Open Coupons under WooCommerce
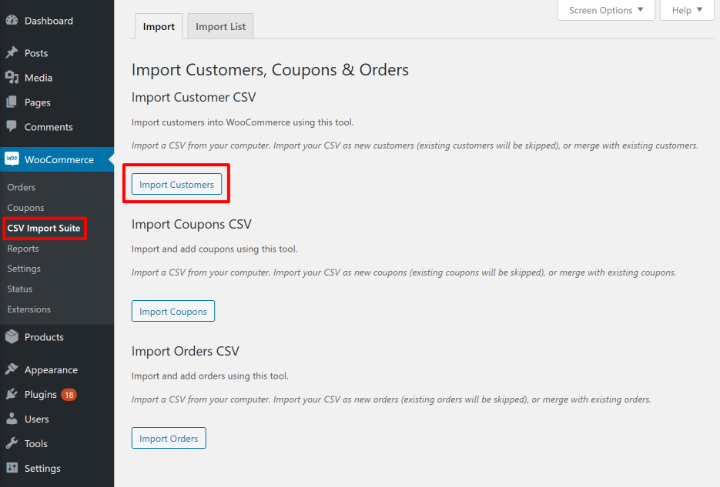This screenshot has width=720, height=487. [x=26, y=207]
